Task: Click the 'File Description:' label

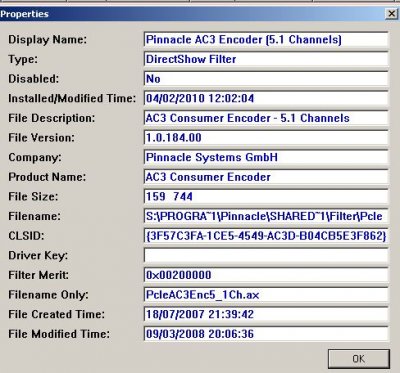Action: (51, 118)
